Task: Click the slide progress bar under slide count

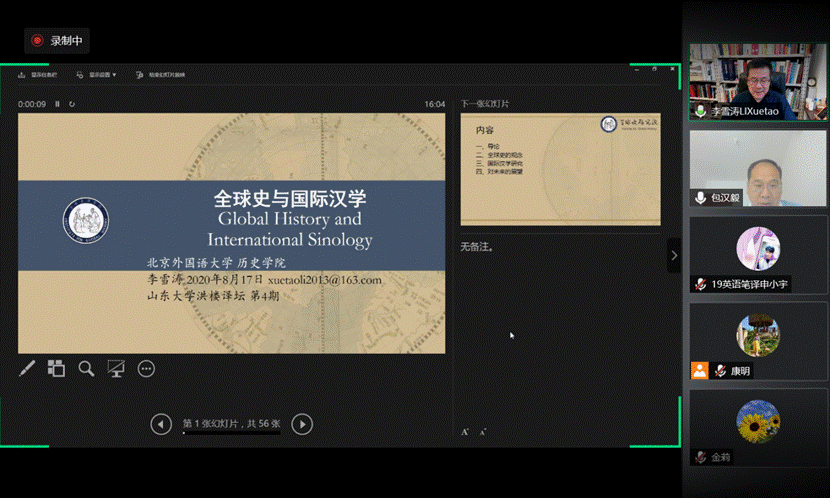Action: click(231, 434)
